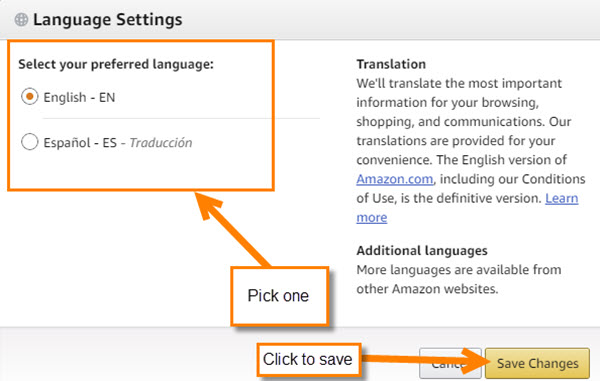
Task: Click the orange arrow pointing at language box
Action: 232,228
